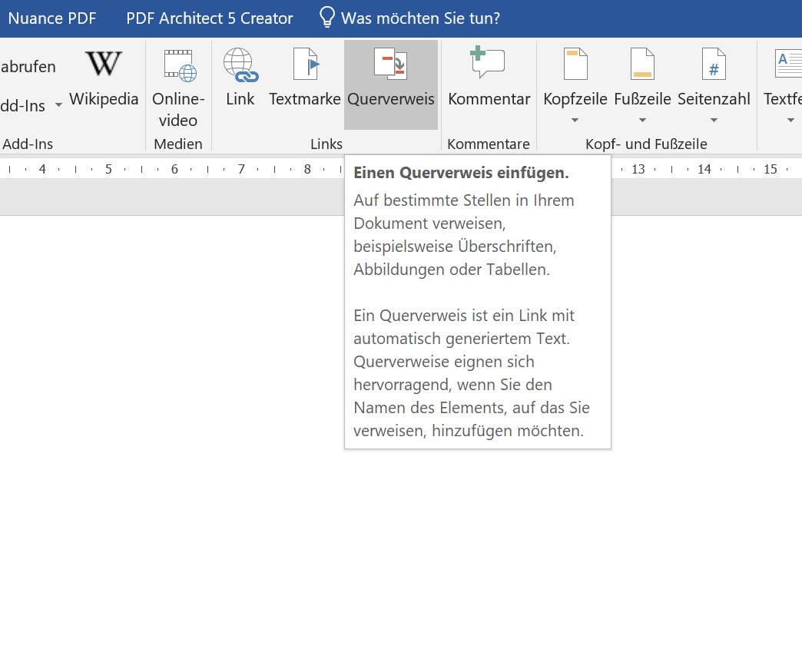
Task: Click the ruler at mark 14
Action: [704, 169]
